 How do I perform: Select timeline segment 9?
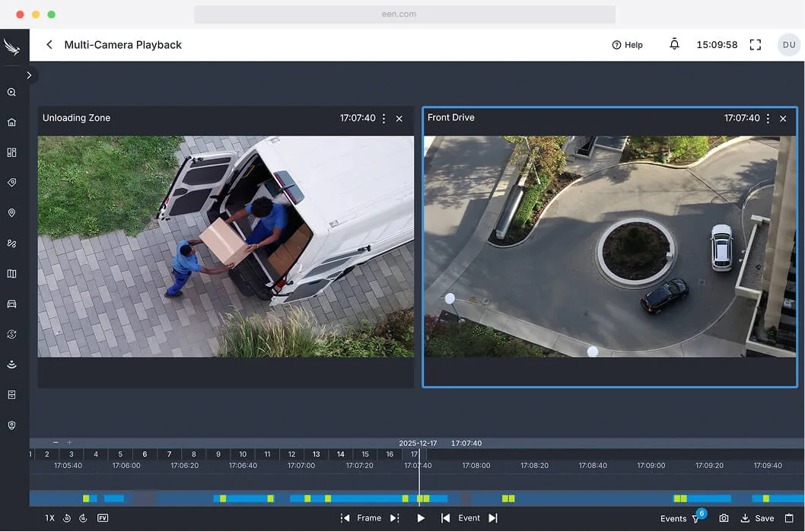point(218,454)
